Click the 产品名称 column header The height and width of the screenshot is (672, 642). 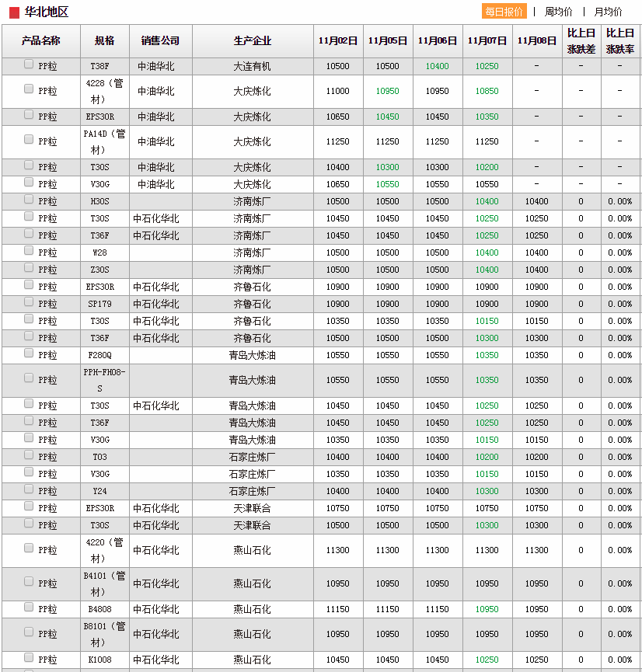[41, 40]
